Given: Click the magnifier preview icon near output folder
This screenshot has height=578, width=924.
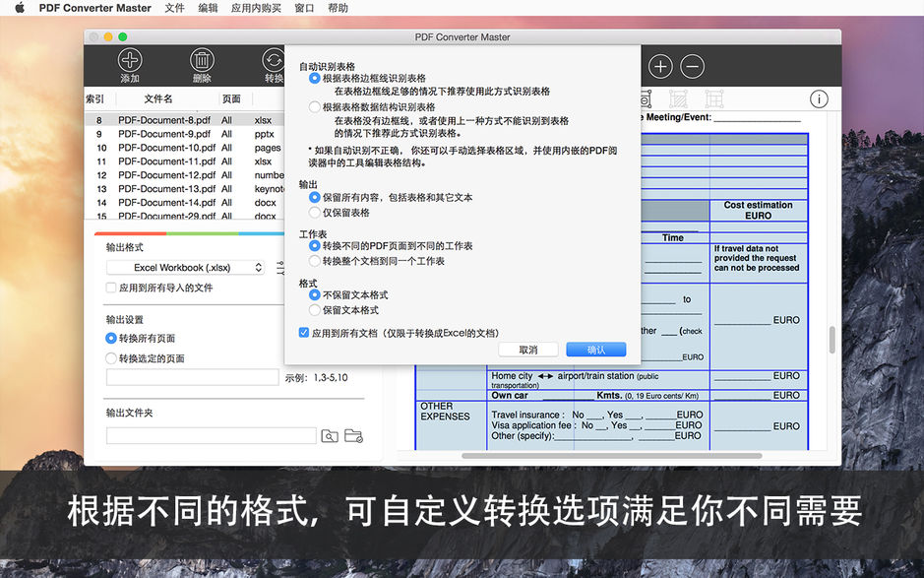Looking at the screenshot, I should point(330,436).
